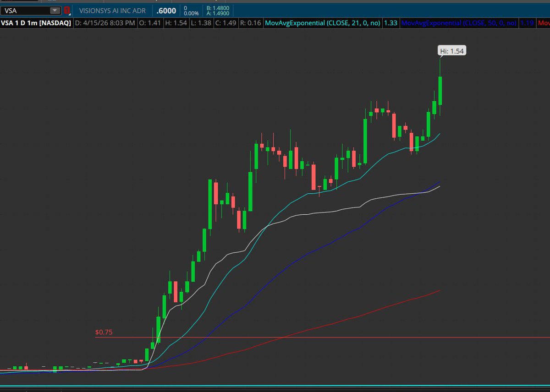
Task: Click the ask price A: 1.4900
Action: pyautogui.click(x=218, y=13)
